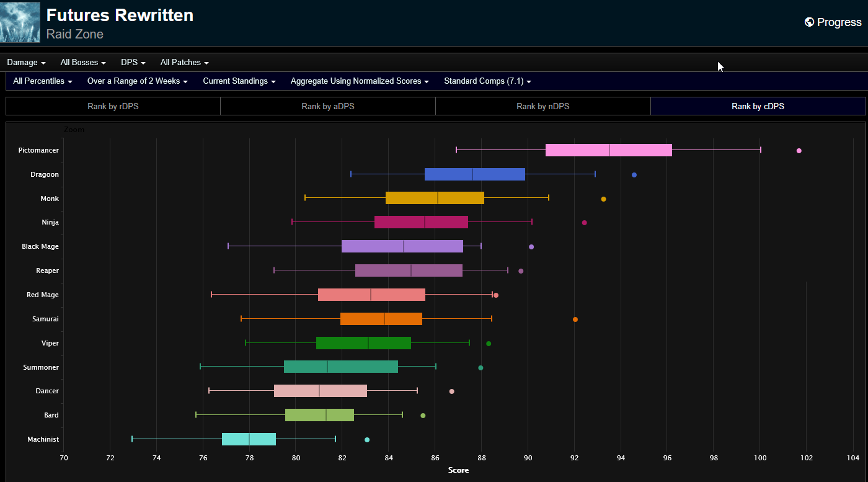The height and width of the screenshot is (482, 868).
Task: Click the Bard axis label
Action: click(x=51, y=416)
